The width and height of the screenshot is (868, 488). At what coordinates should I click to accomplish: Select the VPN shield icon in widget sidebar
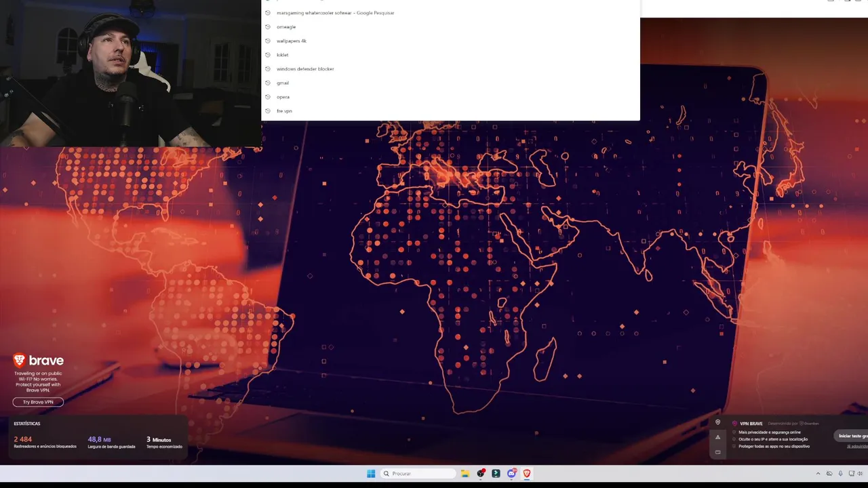coord(717,422)
